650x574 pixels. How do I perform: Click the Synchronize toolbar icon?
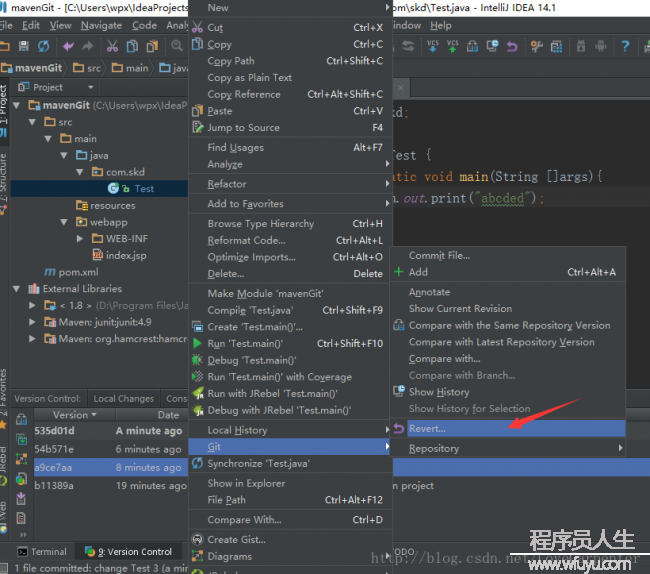coord(44,46)
